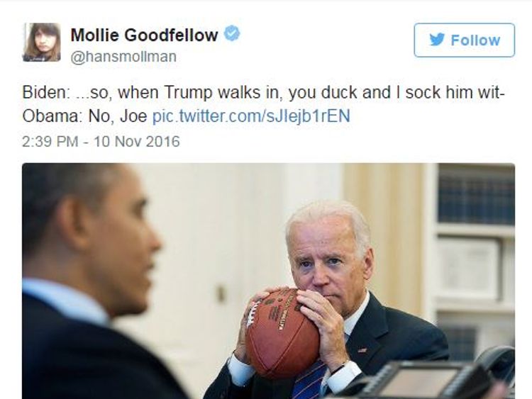Open the pic.twitter.com/sJIejb1rEN link
Image resolution: width=532 pixels, height=399 pixels.
(x=251, y=116)
